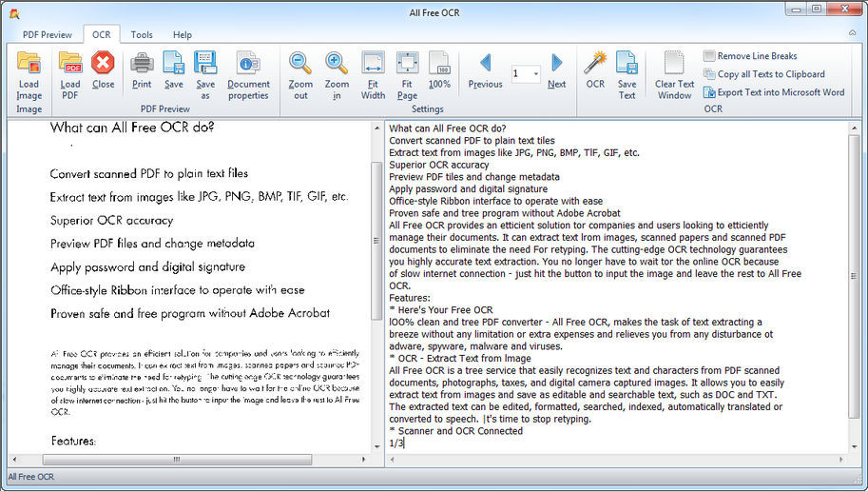Click the Save icon in PDF Preview group
The width and height of the screenshot is (868, 492).
click(173, 63)
